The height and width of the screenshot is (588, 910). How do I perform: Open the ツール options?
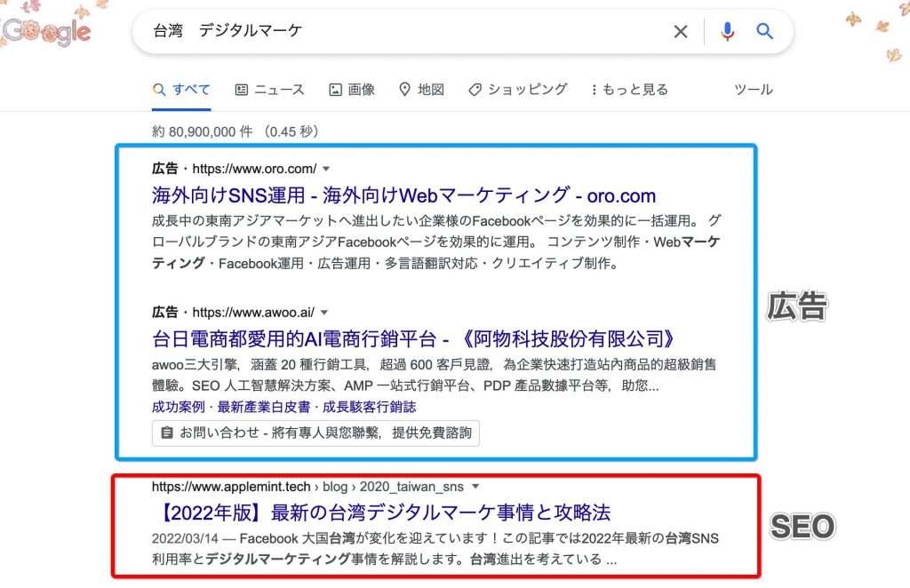pos(754,90)
